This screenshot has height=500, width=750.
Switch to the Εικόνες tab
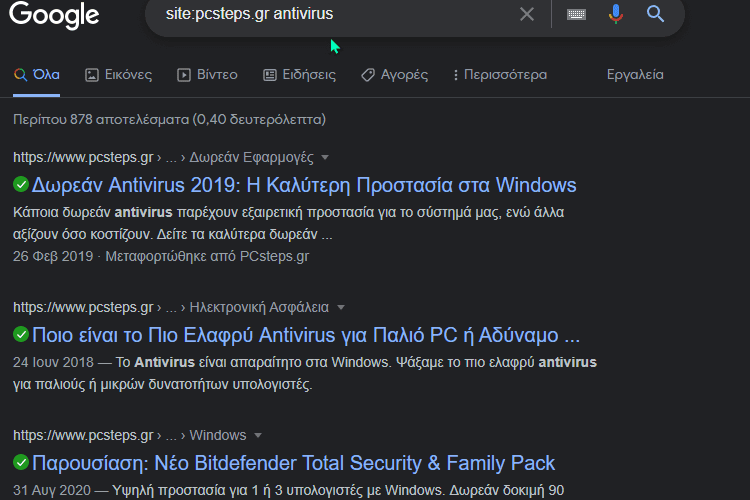click(119, 75)
